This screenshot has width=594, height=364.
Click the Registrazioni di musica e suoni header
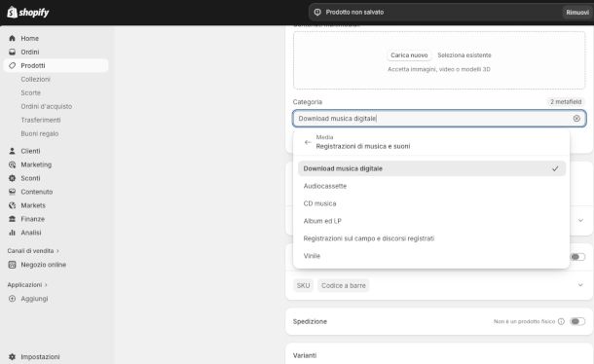[363, 146]
